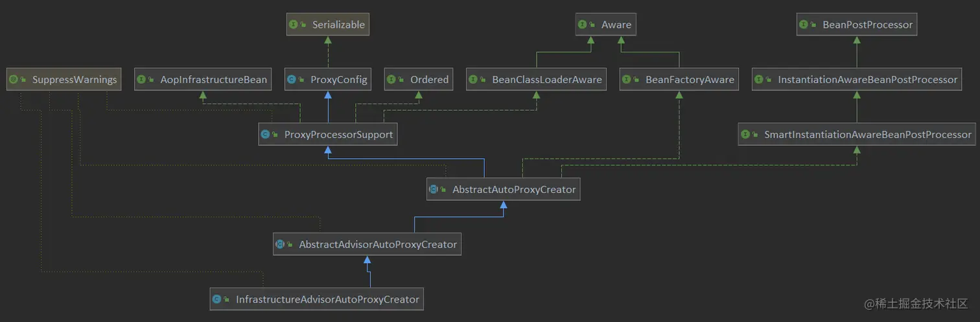The height and width of the screenshot is (322, 980).
Task: Click the interface icon on Serializable
Action: point(294,25)
